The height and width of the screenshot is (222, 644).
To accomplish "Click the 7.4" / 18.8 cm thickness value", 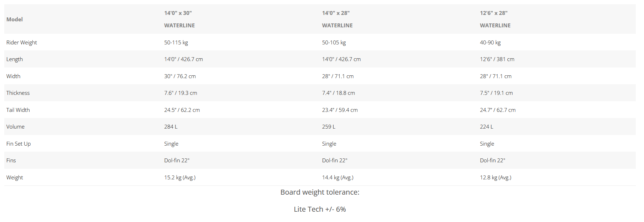I will coord(339,93).
